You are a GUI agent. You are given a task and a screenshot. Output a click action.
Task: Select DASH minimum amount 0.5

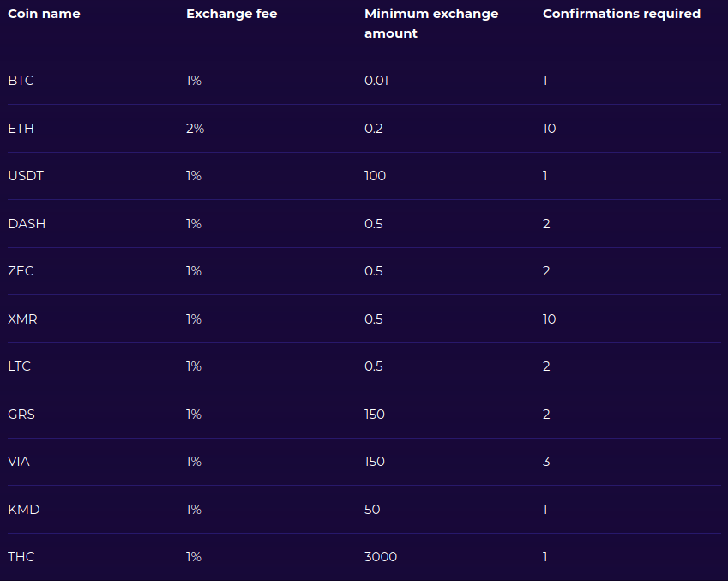pyautogui.click(x=374, y=224)
